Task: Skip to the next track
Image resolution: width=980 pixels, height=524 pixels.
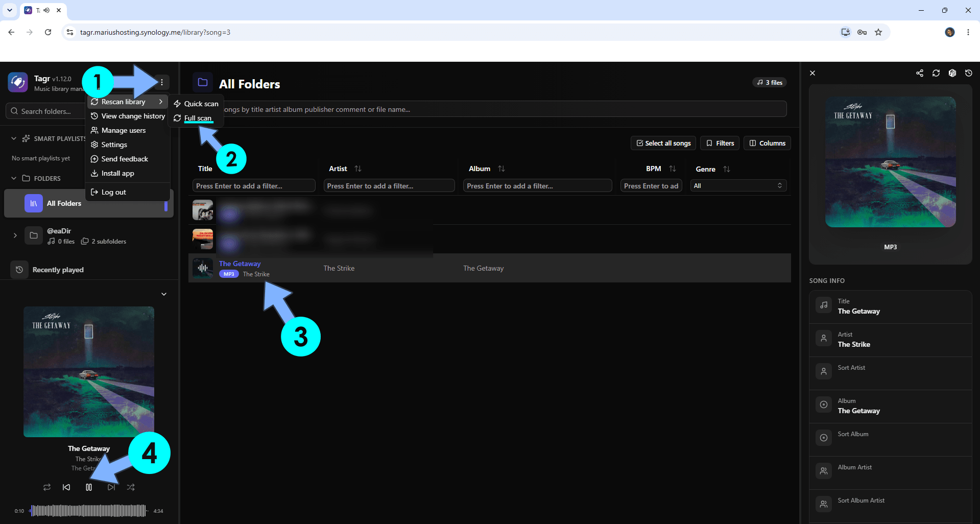Action: [x=111, y=487]
